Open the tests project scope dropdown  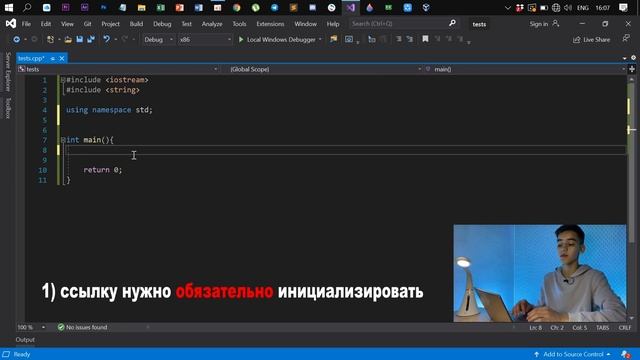pyautogui.click(x=118, y=69)
